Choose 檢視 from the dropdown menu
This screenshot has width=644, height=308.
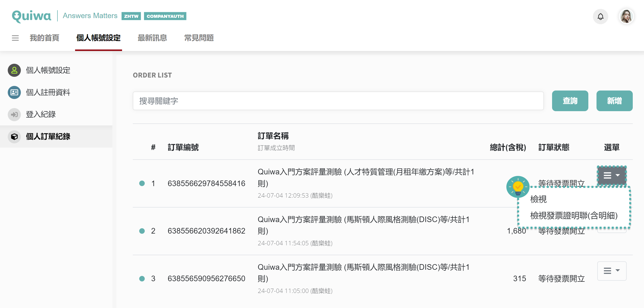pos(539,199)
